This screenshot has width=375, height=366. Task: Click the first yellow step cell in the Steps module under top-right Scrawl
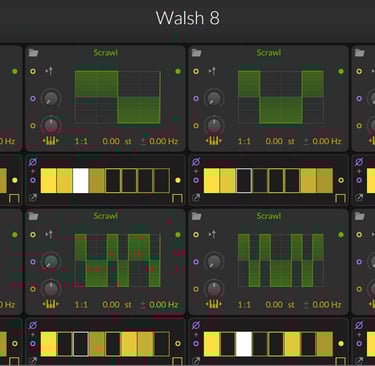[x=211, y=180]
